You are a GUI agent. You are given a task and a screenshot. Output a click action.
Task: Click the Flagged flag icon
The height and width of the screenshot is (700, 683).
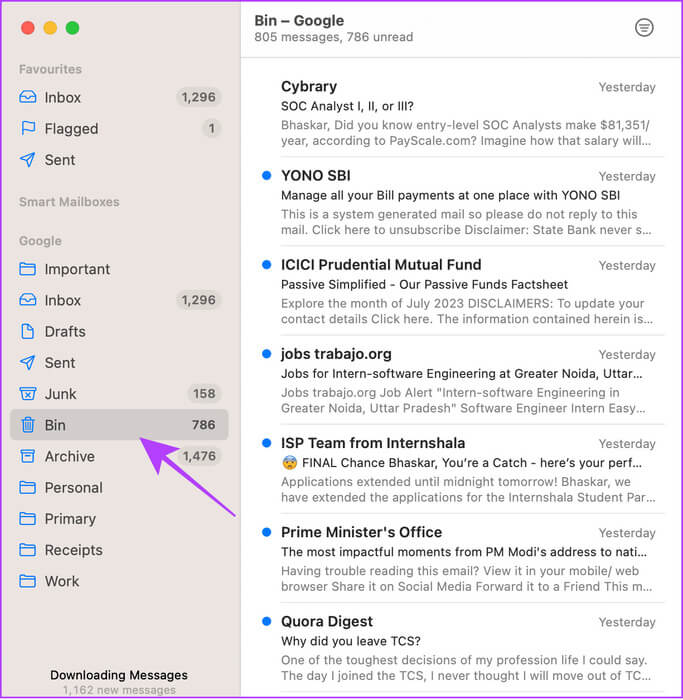28,128
